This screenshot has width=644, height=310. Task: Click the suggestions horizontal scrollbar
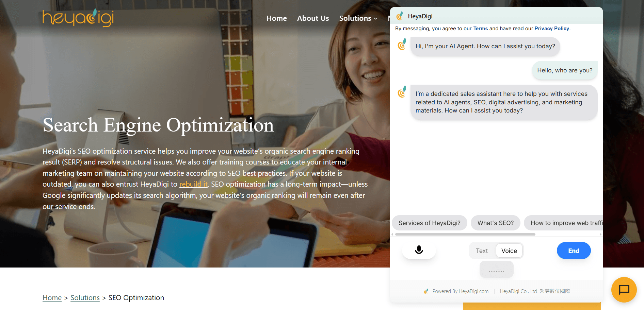(x=465, y=234)
